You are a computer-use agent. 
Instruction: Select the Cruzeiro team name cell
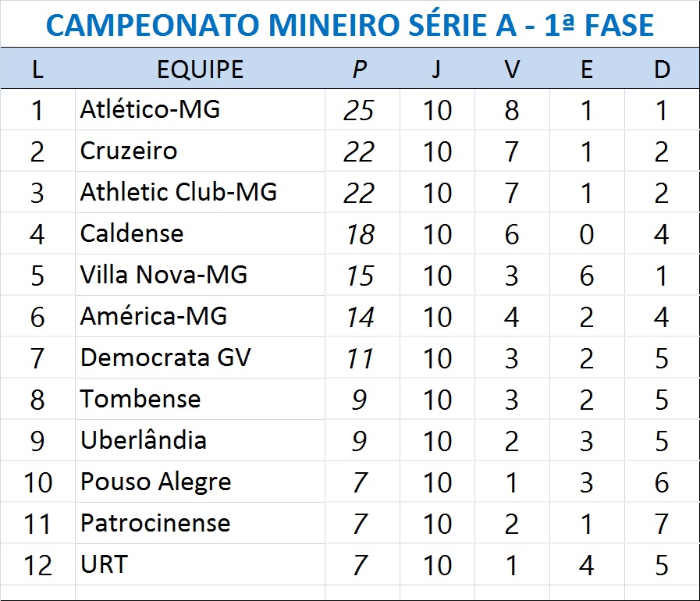(129, 151)
